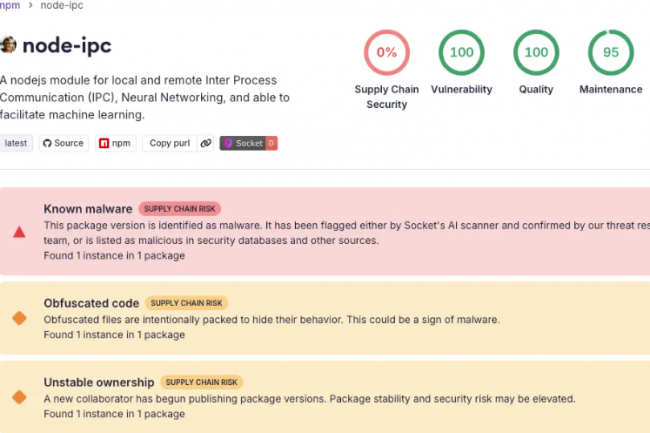Screen dimensions: 650x433
Task: Click the new collaborator explanation text
Action: [309, 399]
